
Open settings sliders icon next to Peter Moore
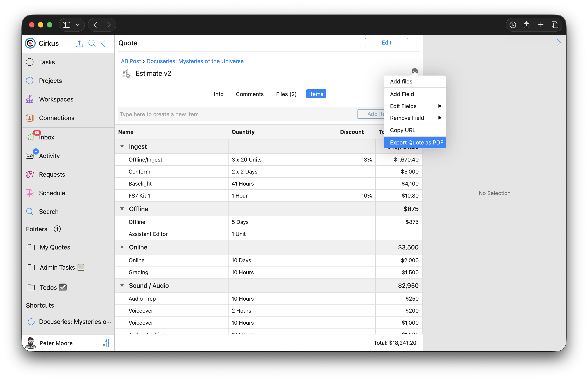[106, 343]
